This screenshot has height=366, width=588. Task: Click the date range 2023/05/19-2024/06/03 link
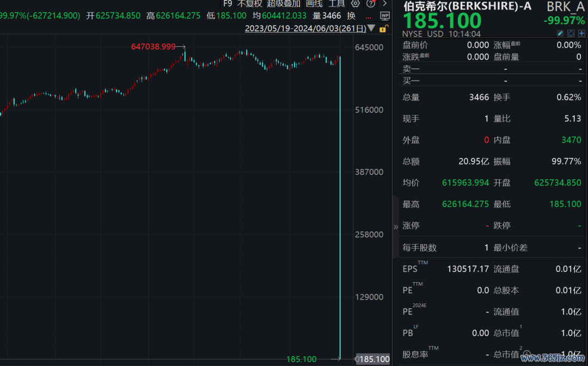(x=305, y=28)
